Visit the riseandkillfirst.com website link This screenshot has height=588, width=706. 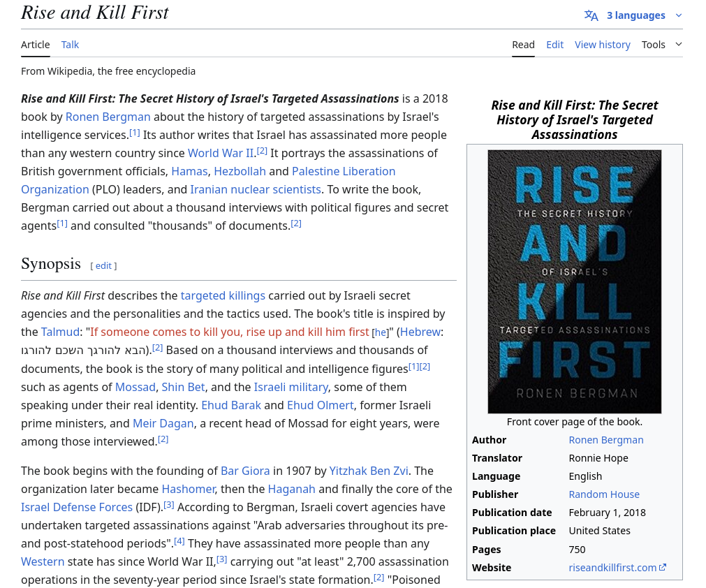[612, 568]
